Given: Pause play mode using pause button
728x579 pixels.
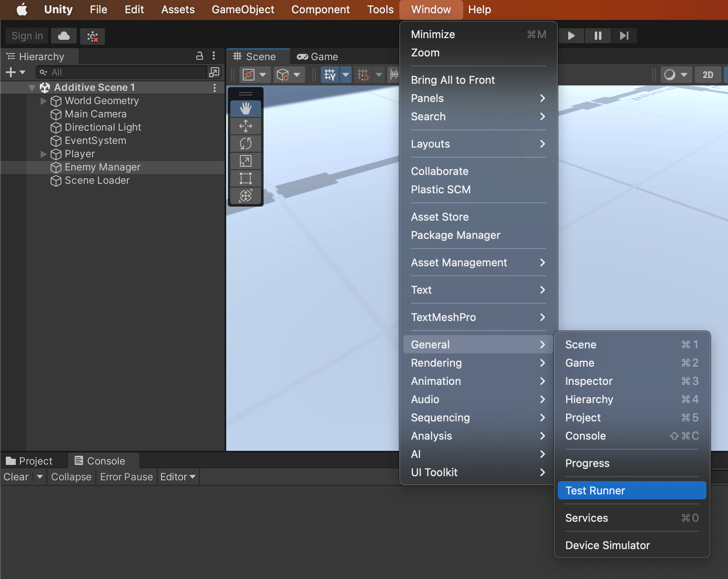Looking at the screenshot, I should click(x=597, y=36).
